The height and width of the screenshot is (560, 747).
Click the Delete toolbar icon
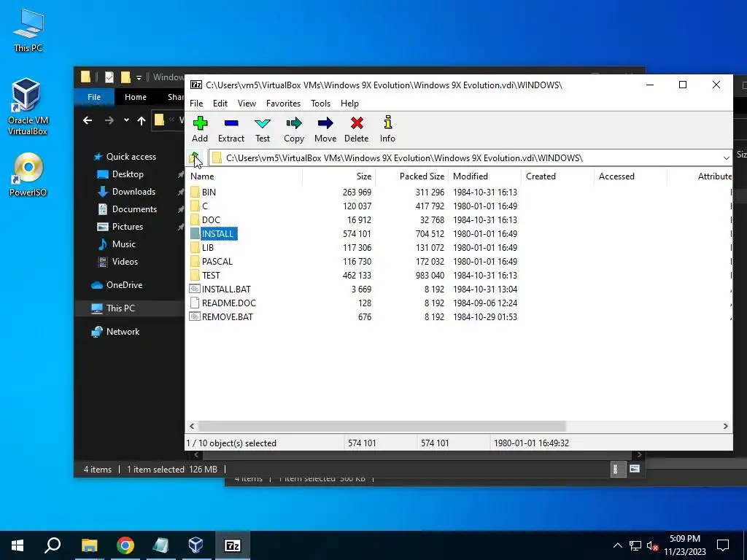pos(356,123)
